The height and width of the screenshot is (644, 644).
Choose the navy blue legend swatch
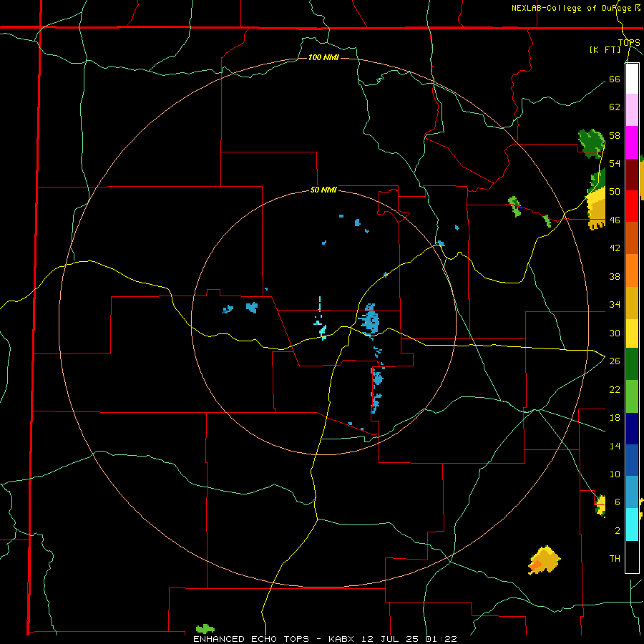coord(632,429)
